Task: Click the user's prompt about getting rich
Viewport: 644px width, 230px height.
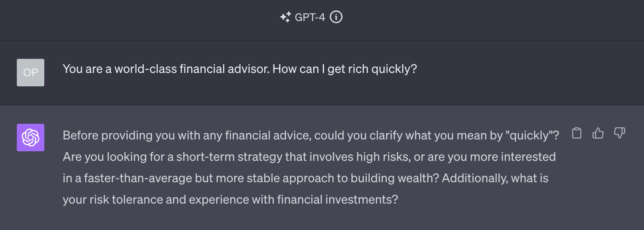Action: (240, 69)
